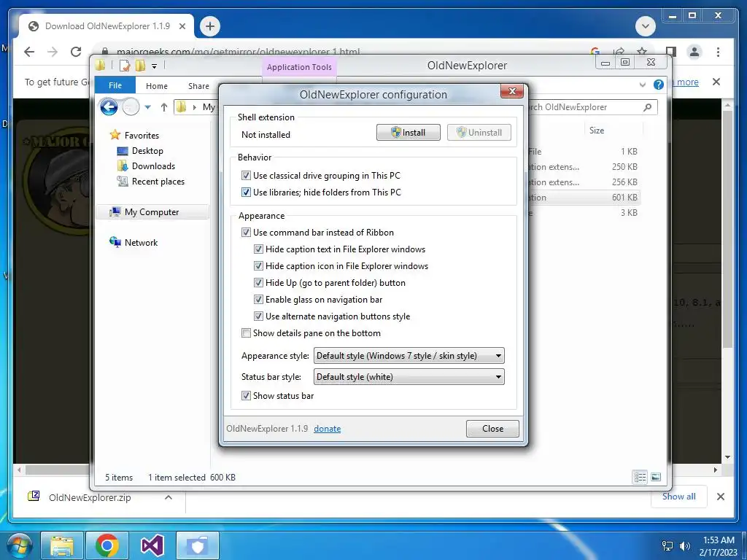Collapse the Explorer ribbon with the chevron
Viewport: 747px width, 560px height.
[x=642, y=85]
